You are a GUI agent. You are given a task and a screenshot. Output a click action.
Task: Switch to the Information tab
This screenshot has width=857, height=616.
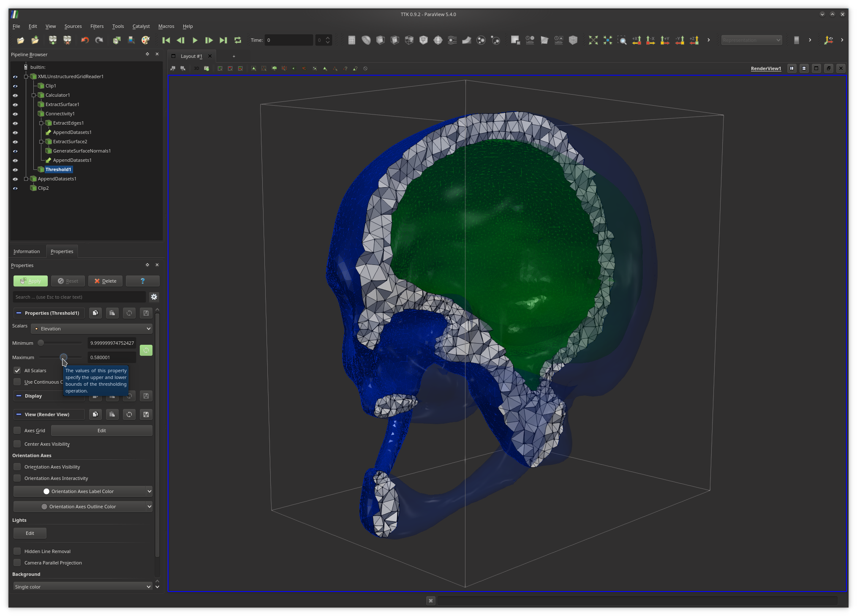click(x=27, y=251)
